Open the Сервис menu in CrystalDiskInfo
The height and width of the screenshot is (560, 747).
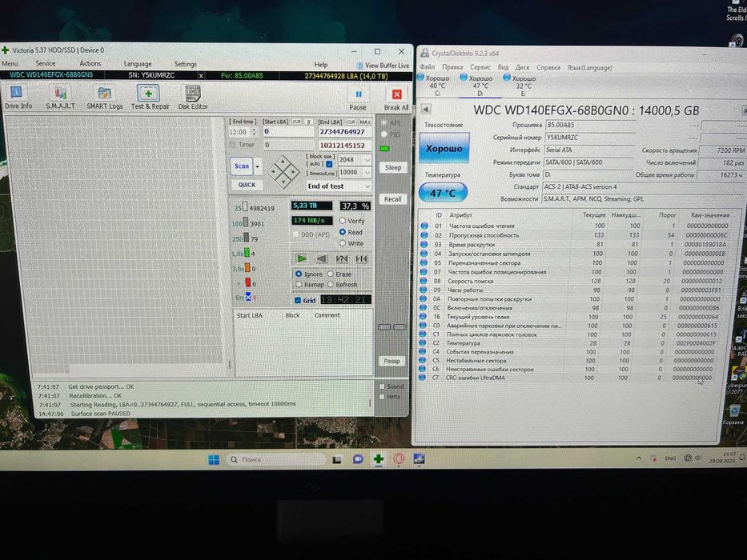coord(480,67)
